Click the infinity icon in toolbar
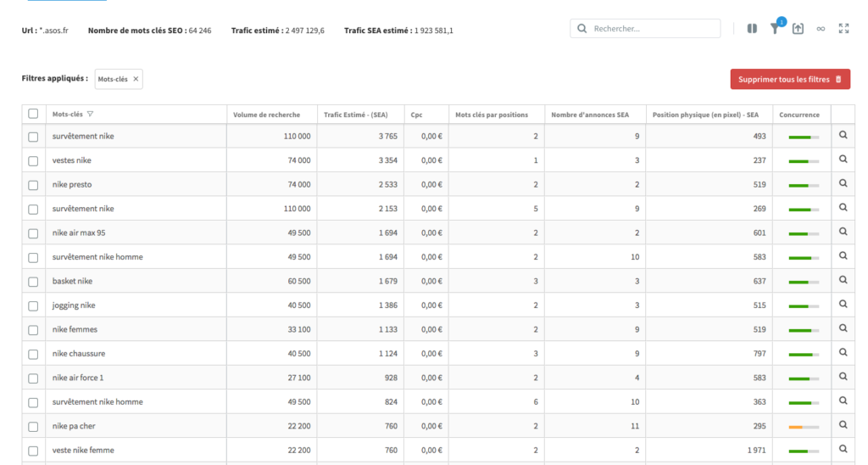This screenshot has height=465, width=868. point(821,29)
